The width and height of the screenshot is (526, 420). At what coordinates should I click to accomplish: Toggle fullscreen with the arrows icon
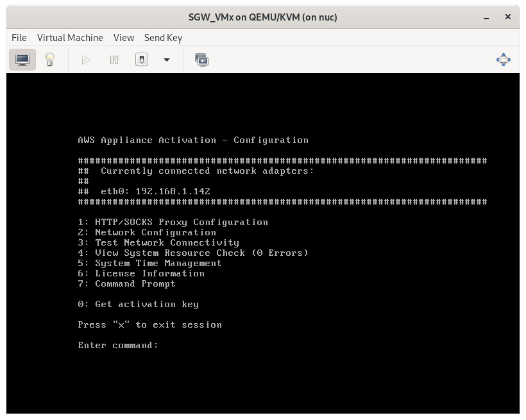tap(504, 59)
